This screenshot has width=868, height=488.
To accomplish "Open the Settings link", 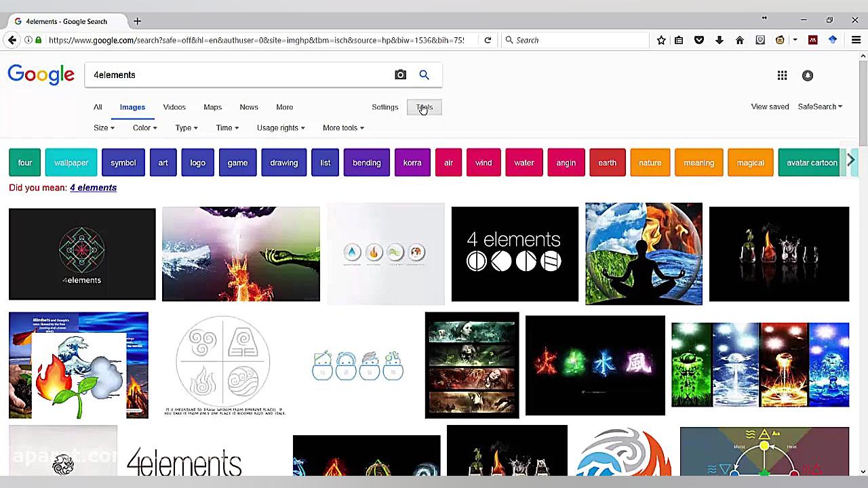I will (x=385, y=107).
